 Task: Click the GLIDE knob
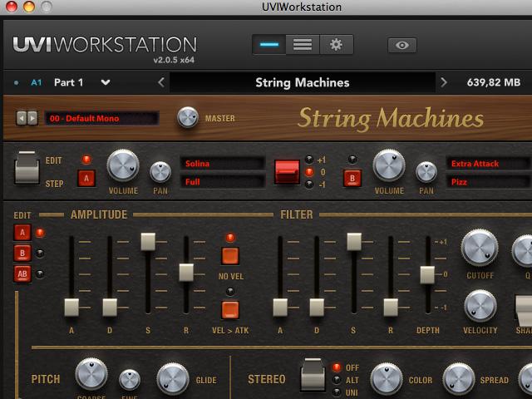point(173,379)
